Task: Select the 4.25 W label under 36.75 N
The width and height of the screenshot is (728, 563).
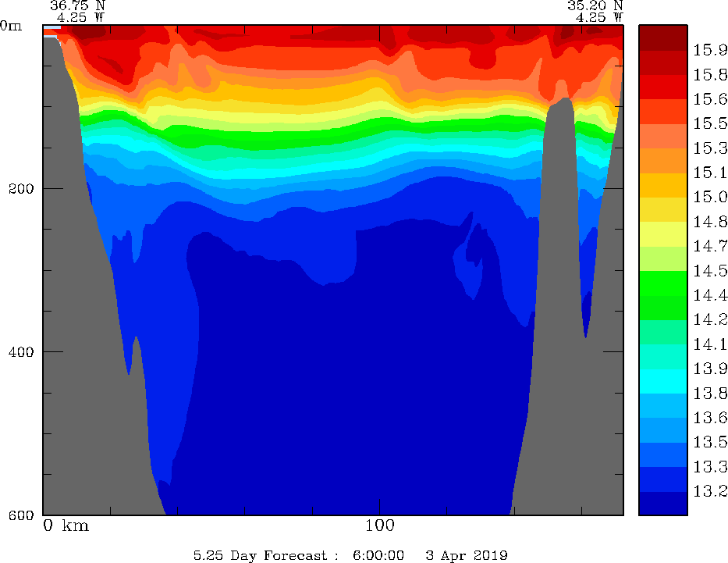Action: (81, 18)
